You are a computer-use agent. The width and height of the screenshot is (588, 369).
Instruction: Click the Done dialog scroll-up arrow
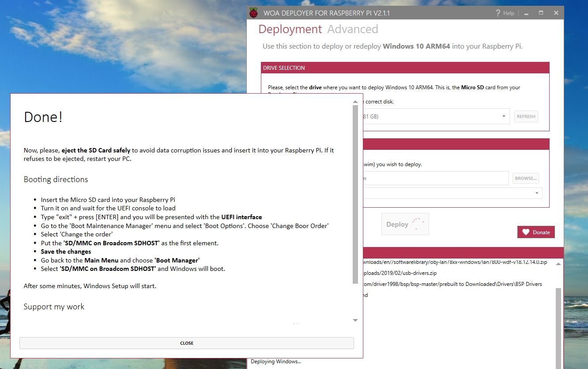click(355, 102)
